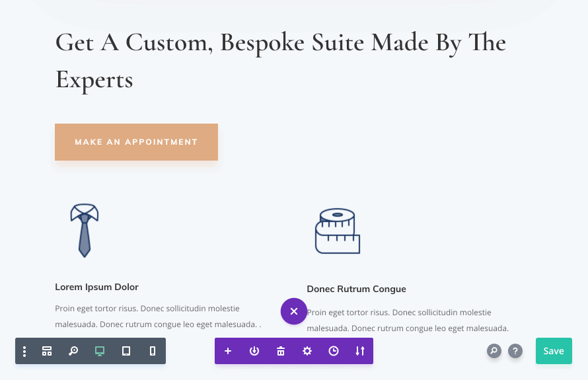Click the Make An Appointment button
The image size is (588, 380).
pyautogui.click(x=136, y=141)
